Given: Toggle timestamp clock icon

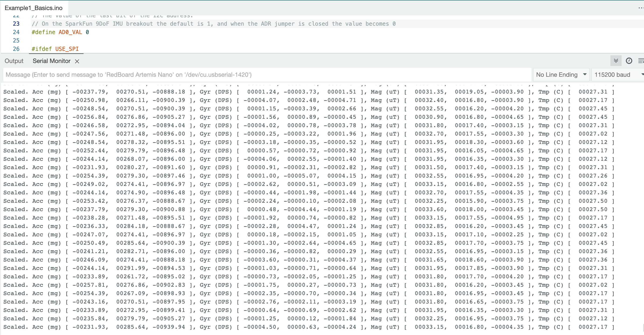Looking at the screenshot, I should [x=629, y=61].
